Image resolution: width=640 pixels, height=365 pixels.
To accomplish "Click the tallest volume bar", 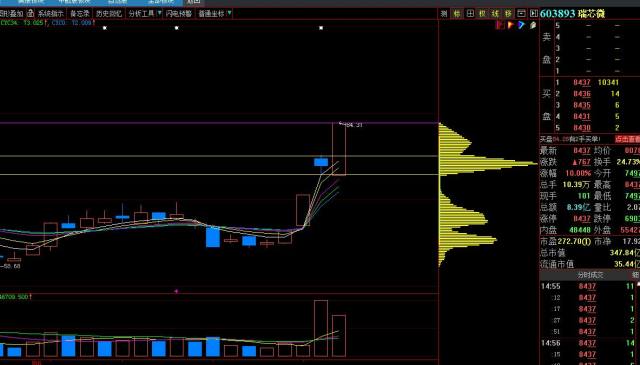I will click(x=321, y=328).
